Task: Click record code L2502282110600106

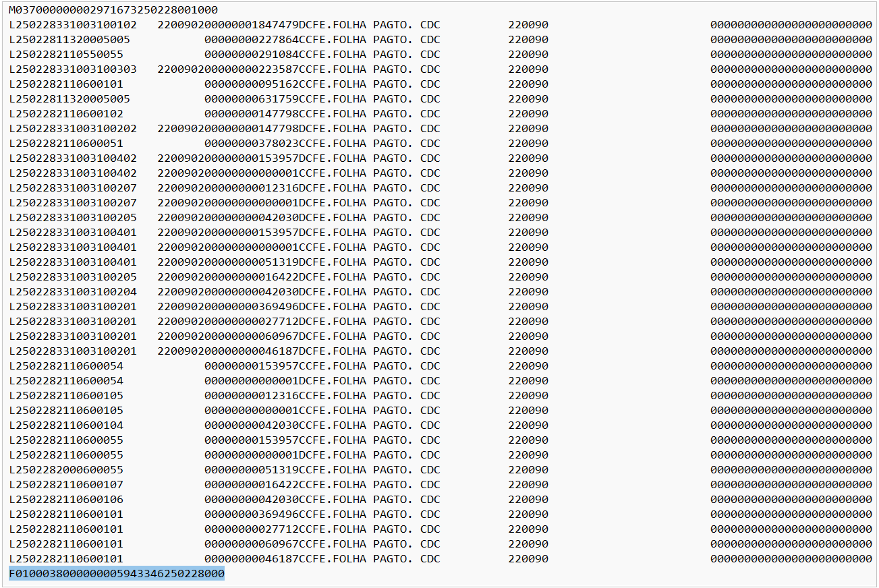Action: coord(66,500)
